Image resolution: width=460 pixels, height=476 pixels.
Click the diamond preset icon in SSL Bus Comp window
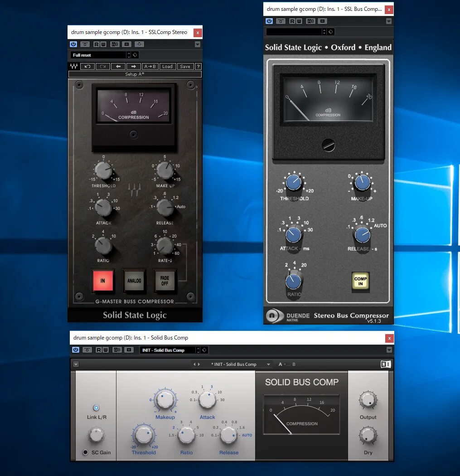tap(331, 32)
